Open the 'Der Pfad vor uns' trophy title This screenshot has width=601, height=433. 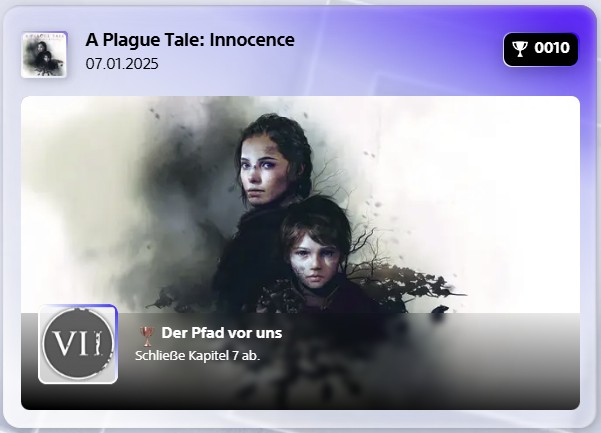pos(222,333)
